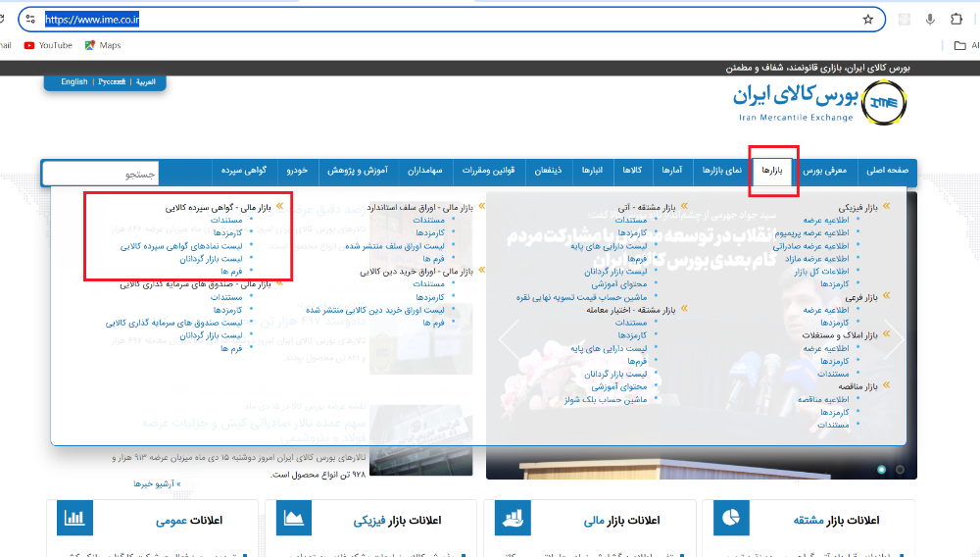Click بازار مناقصه section heading
The image size is (980, 557).
pyautogui.click(x=860, y=386)
